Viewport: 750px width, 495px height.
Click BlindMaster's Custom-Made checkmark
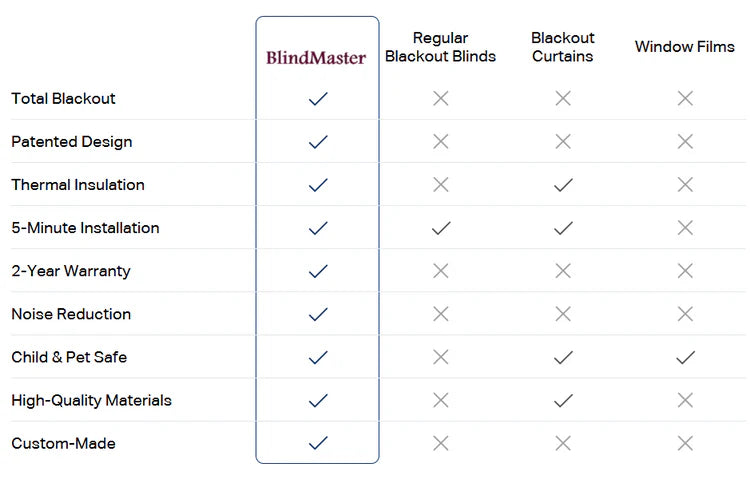tap(318, 443)
